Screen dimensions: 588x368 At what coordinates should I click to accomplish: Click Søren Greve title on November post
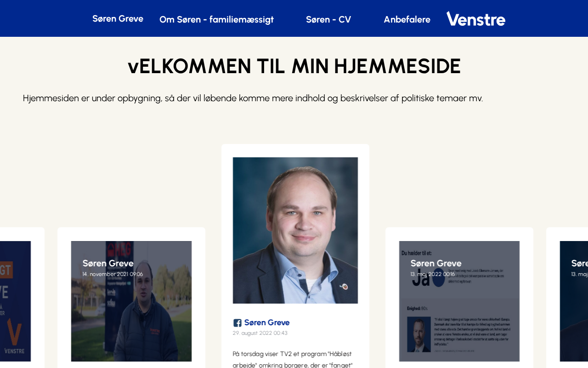(x=108, y=263)
